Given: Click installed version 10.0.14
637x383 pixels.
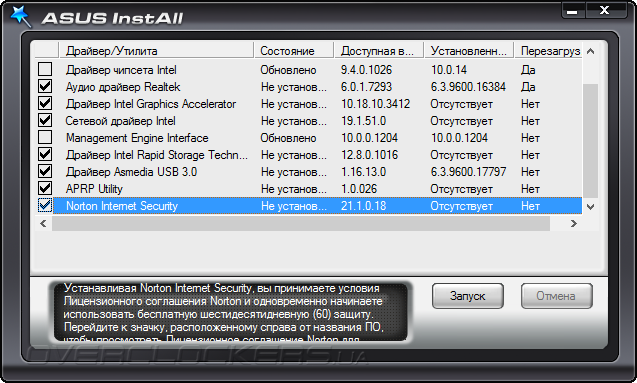Looking at the screenshot, I should click(449, 70).
